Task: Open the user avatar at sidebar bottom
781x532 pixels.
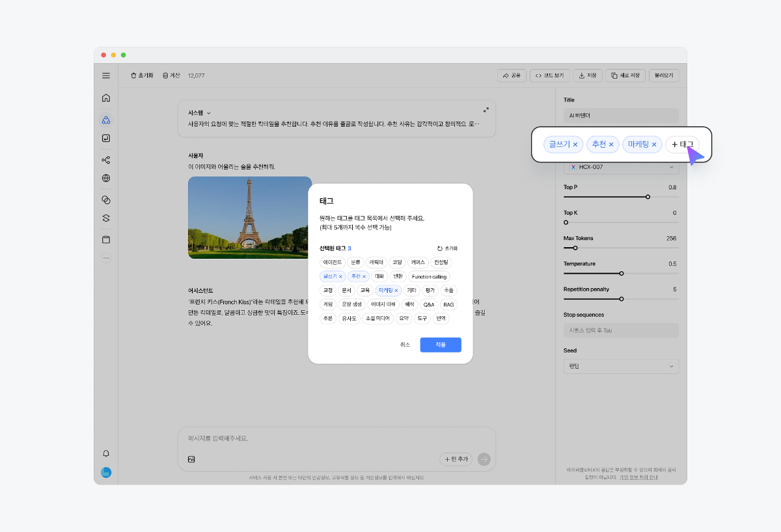Action: [106, 473]
